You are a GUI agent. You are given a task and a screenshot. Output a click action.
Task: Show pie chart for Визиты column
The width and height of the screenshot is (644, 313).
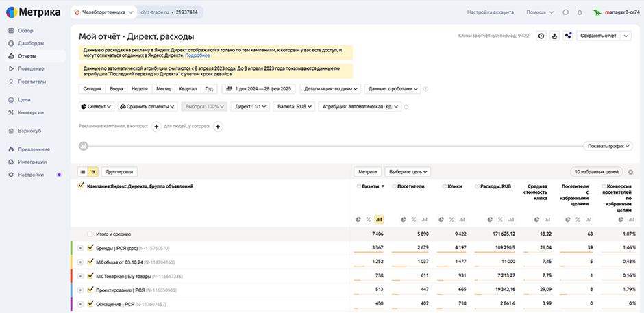(358, 219)
